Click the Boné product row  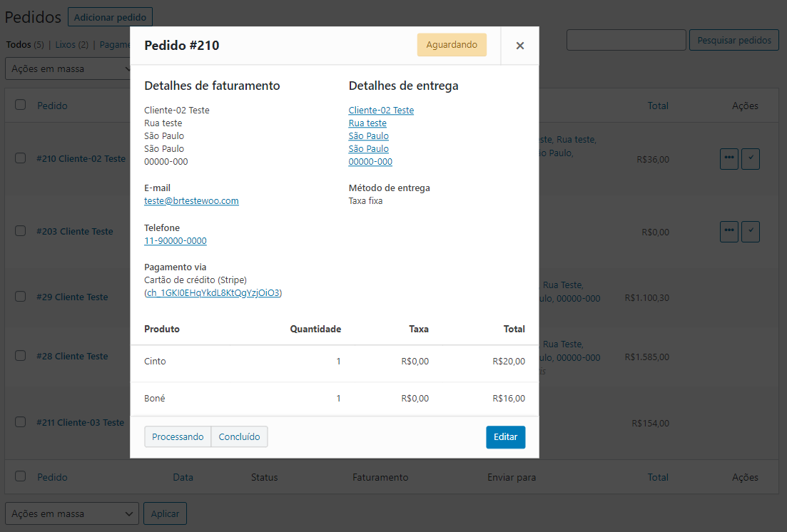[x=334, y=399]
